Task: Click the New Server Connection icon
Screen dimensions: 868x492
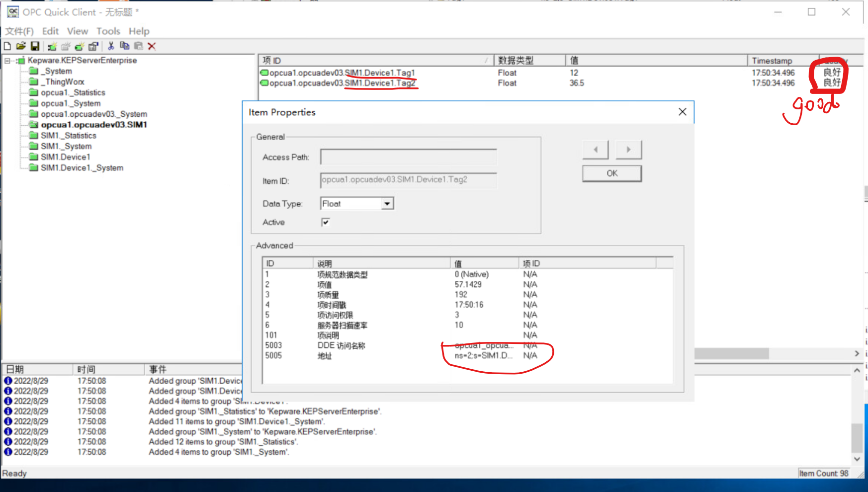Action: [x=52, y=46]
